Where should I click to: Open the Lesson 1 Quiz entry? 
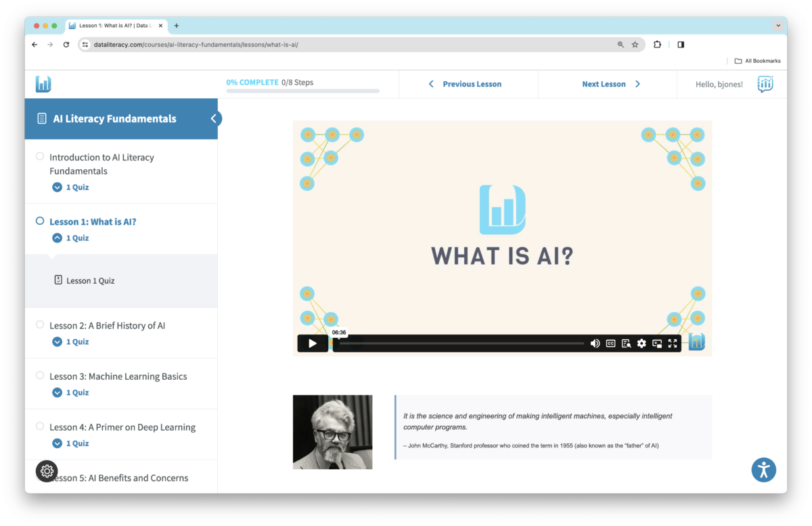coord(91,280)
